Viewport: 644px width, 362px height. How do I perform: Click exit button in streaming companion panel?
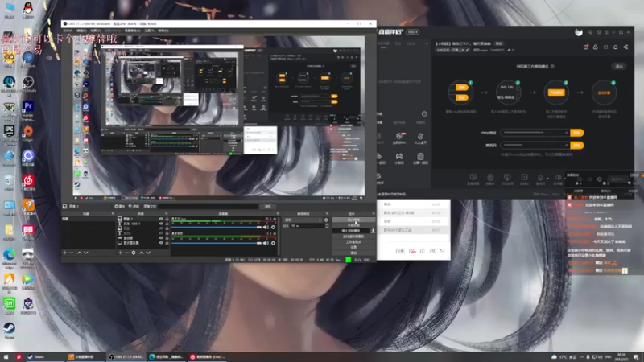pos(619,66)
